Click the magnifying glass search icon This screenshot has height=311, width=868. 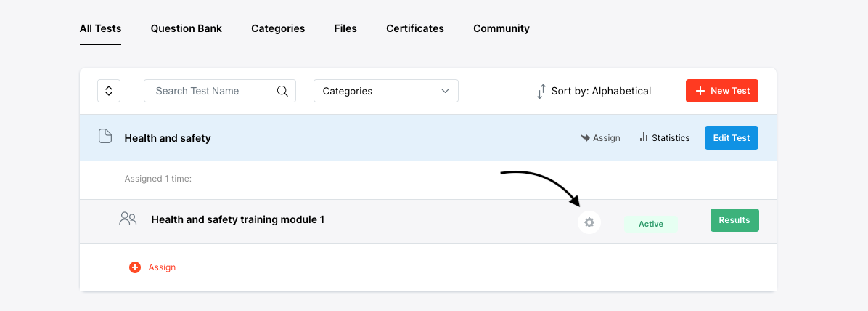[x=283, y=91]
